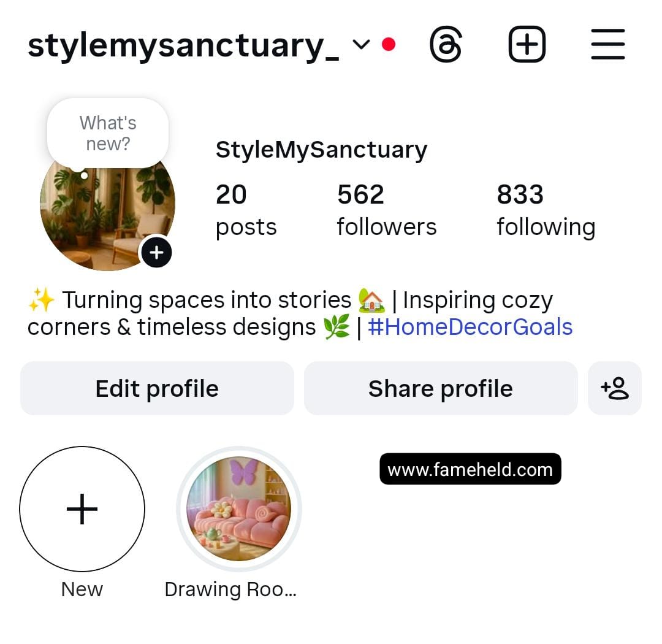Open the Drawing Room story highlight
This screenshot has width=662, height=644.
tap(238, 508)
